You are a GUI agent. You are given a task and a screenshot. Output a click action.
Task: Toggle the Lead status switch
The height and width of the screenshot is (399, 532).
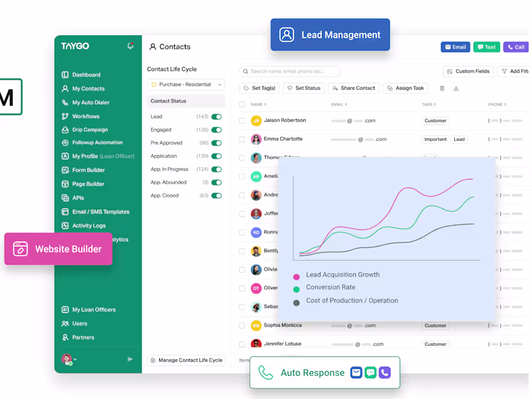pos(217,117)
